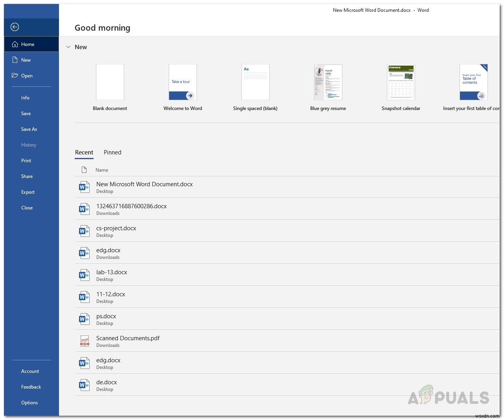Image resolution: width=504 pixels, height=420 pixels.
Task: Click the Word icon beside edg.docx in Downloads
Action: (84, 253)
